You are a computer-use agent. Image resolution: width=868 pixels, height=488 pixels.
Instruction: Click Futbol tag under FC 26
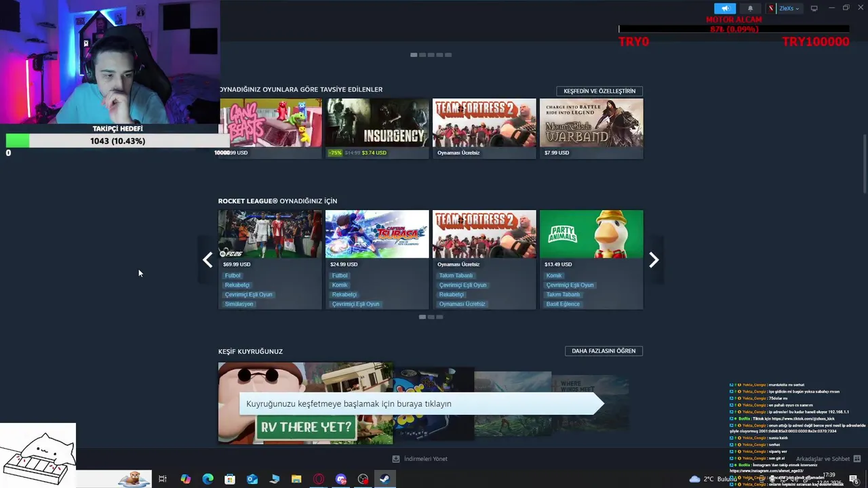click(x=233, y=276)
